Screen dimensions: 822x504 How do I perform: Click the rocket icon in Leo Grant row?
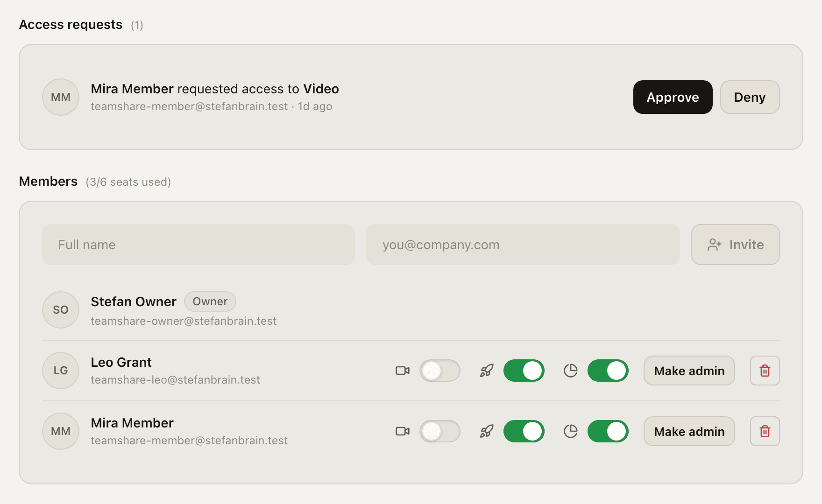click(487, 371)
